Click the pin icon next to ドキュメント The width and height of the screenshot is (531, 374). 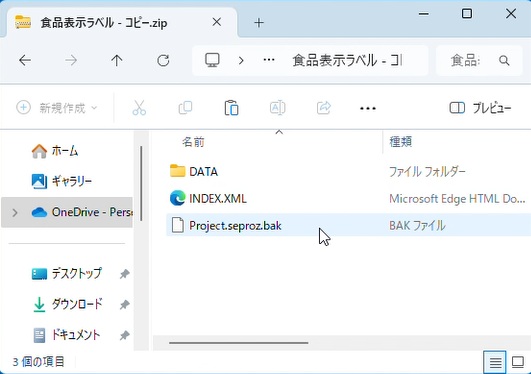tap(125, 335)
